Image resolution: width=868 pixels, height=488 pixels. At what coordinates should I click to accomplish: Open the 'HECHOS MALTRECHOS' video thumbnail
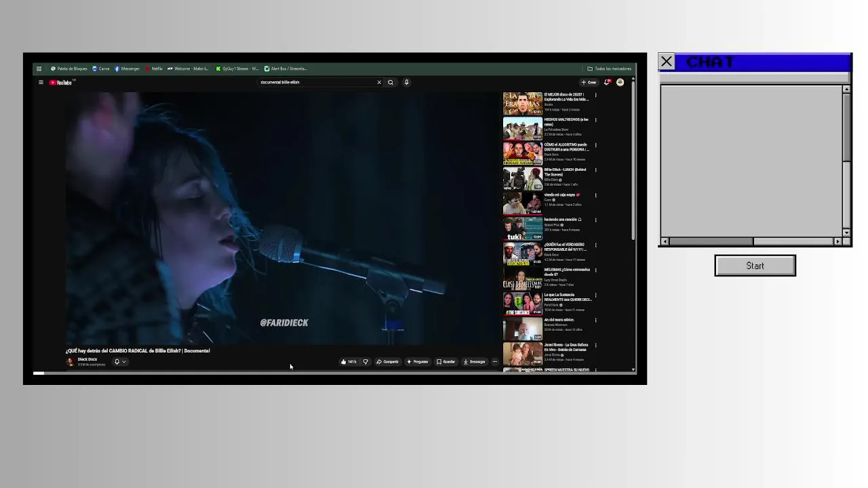tap(522, 129)
